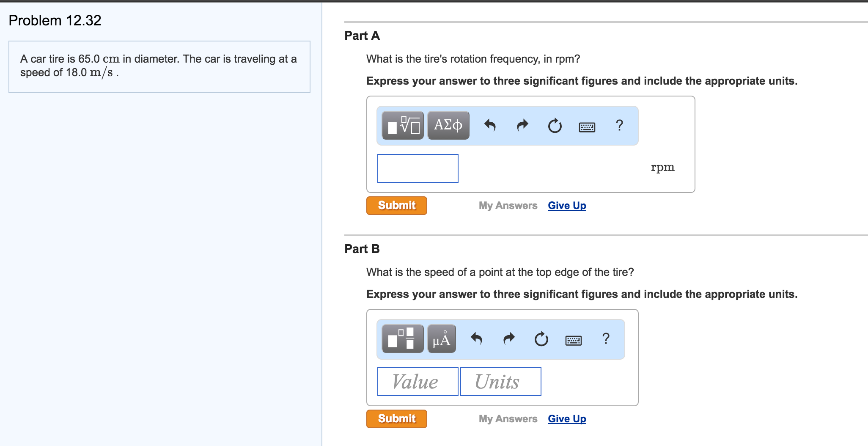Screen dimensions: 868x446
Task: Submit the Part B answer
Action: [396, 418]
